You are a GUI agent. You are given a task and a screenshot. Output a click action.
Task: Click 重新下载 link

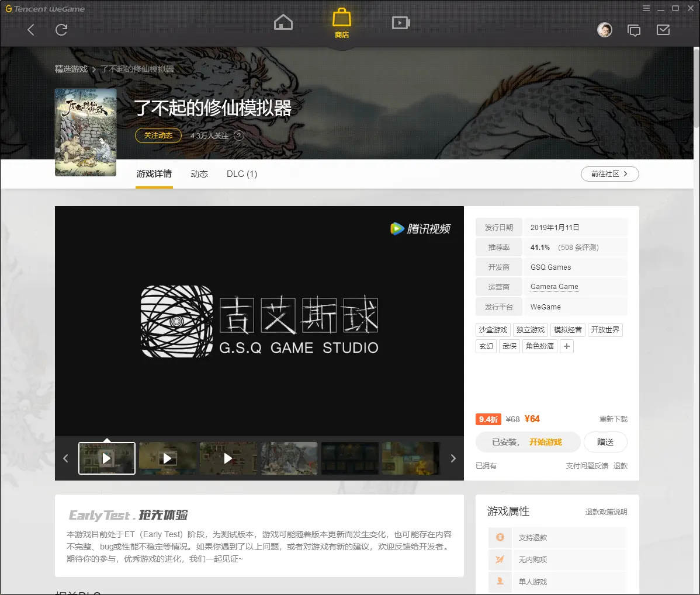[x=614, y=419]
